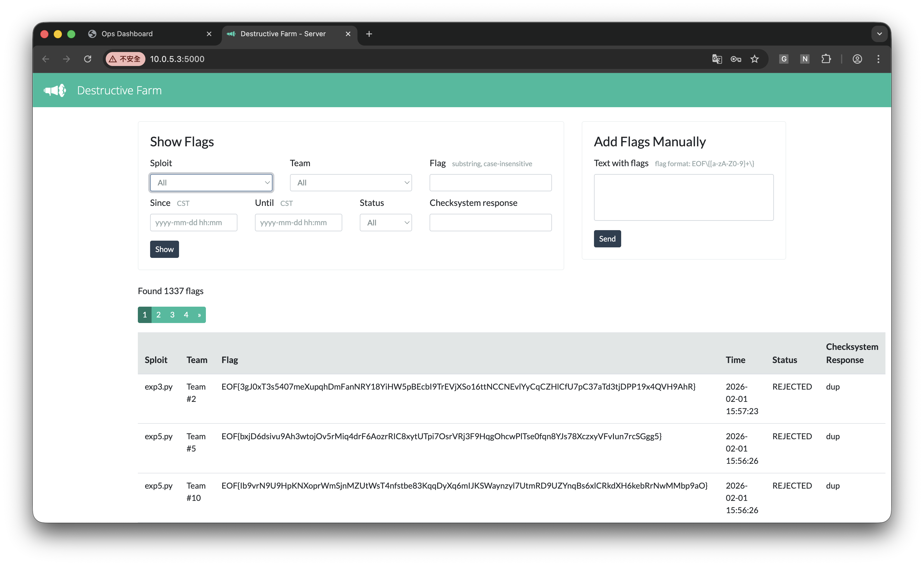This screenshot has height=566, width=924.
Task: Click the Show button
Action: (164, 249)
